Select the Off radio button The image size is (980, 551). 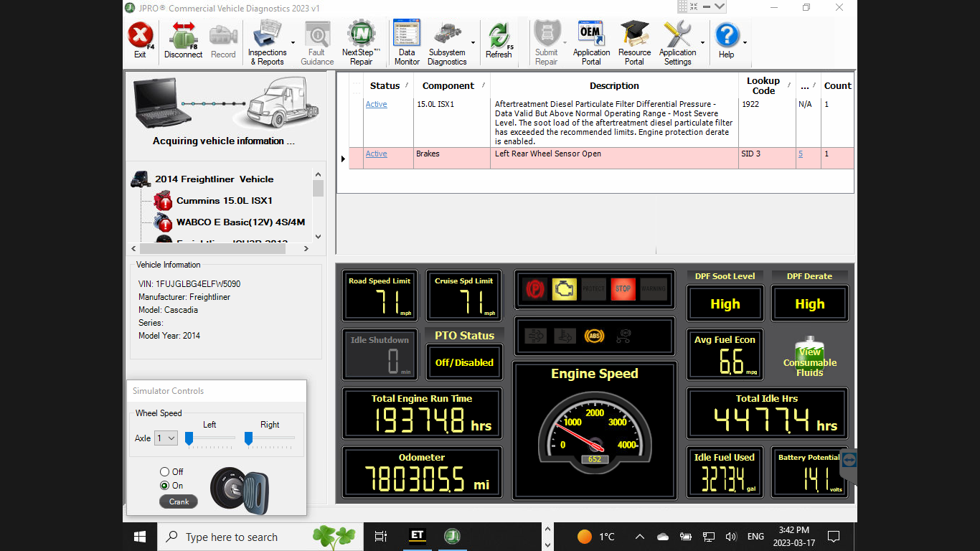coord(164,471)
